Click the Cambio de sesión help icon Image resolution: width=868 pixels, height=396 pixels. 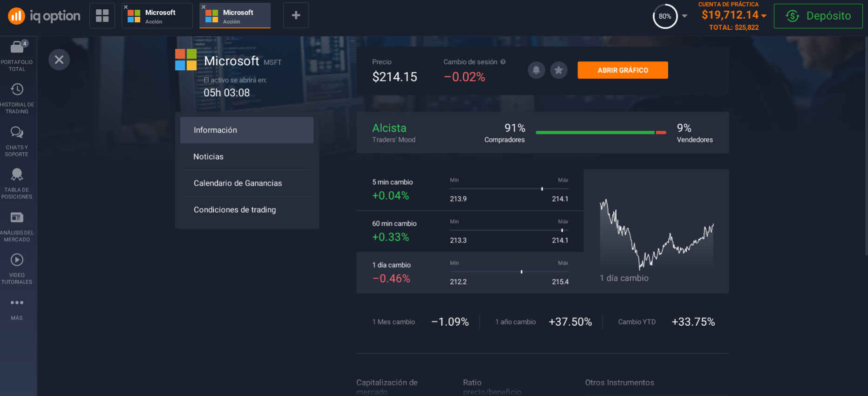(503, 62)
